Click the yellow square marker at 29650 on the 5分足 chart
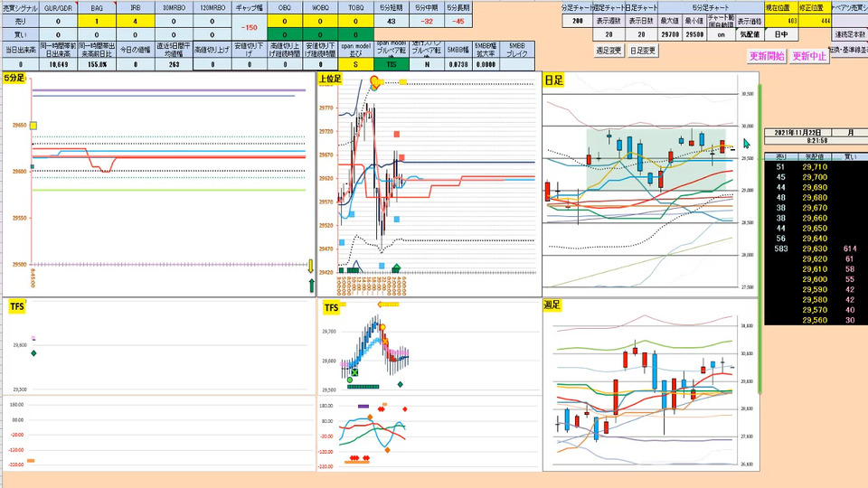Image resolution: width=868 pixels, height=488 pixels. [x=33, y=127]
